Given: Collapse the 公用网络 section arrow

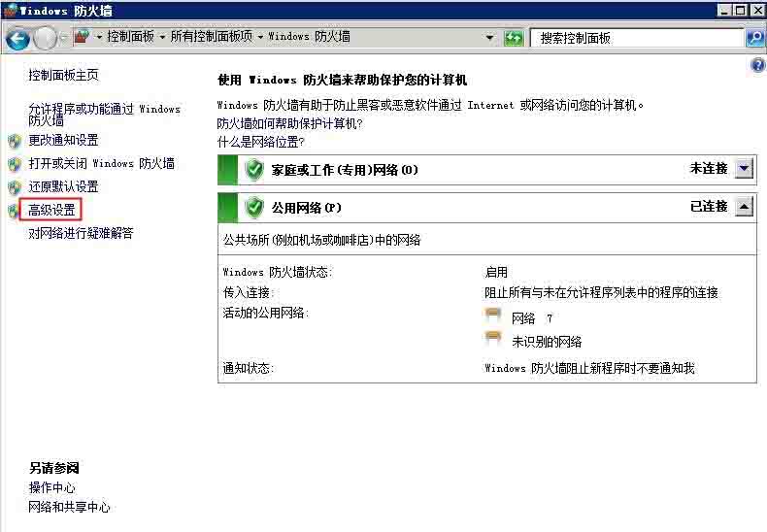Looking at the screenshot, I should pos(744,207).
